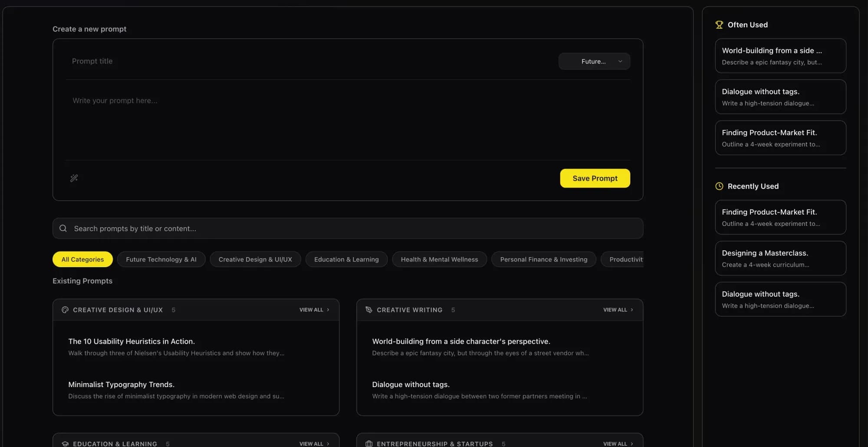Click the clock icon next to Recently Used
This screenshot has width=868, height=447.
click(719, 186)
